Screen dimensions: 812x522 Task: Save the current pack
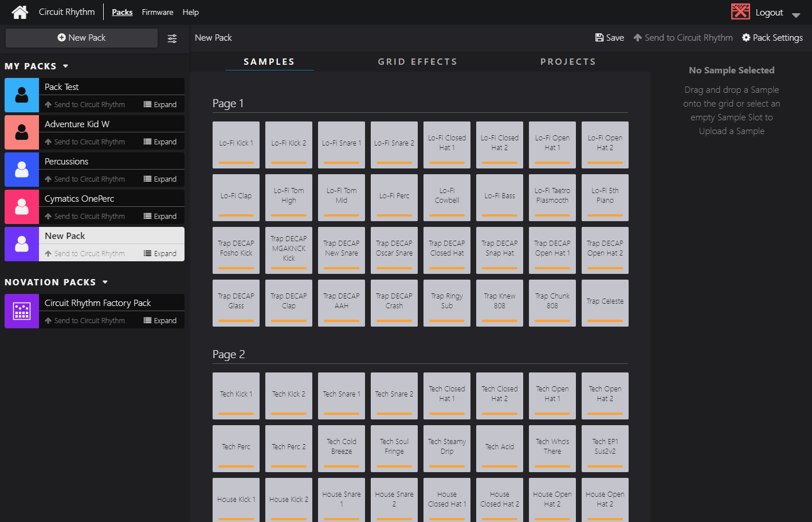[x=609, y=38]
